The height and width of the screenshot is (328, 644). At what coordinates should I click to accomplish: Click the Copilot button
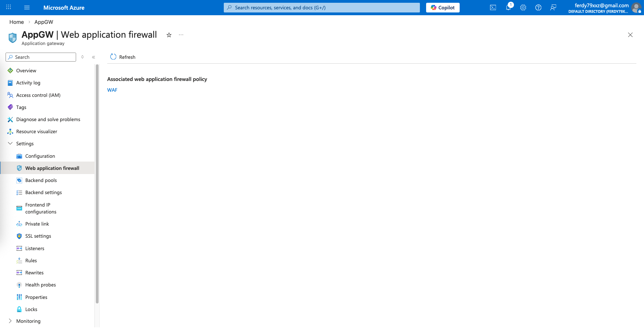443,8
